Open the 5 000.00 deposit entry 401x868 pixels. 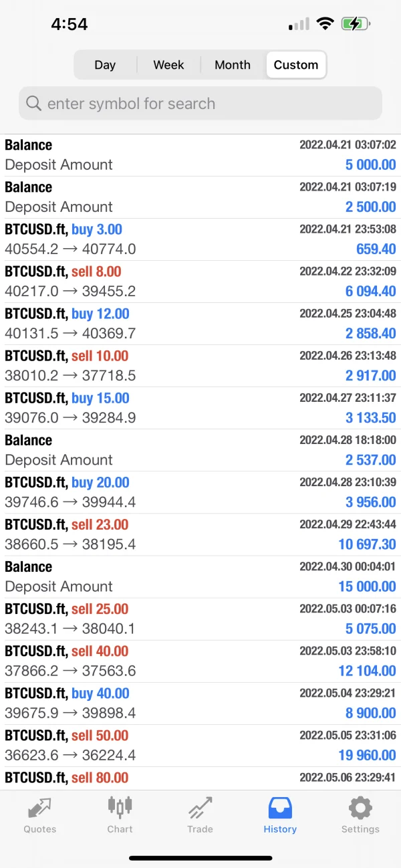coord(200,155)
